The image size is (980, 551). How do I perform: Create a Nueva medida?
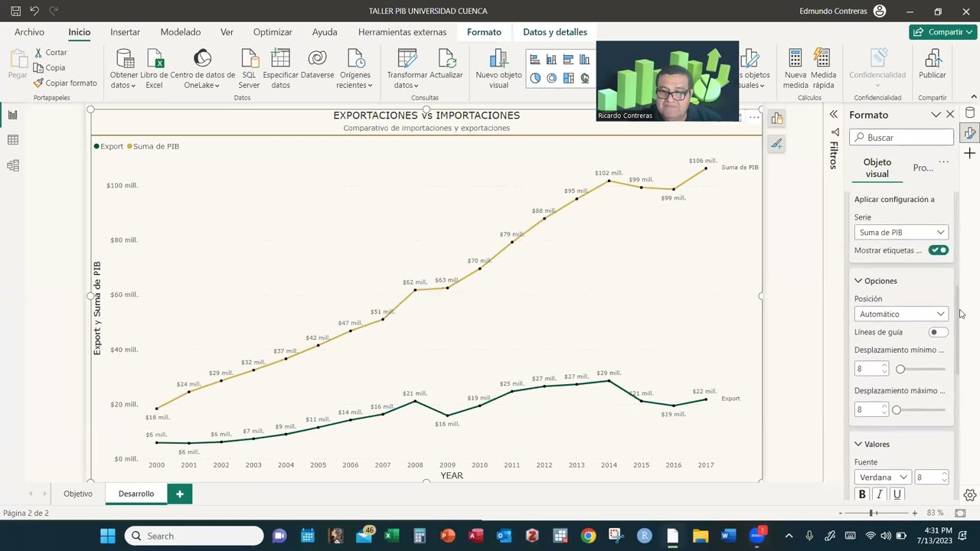(x=795, y=69)
